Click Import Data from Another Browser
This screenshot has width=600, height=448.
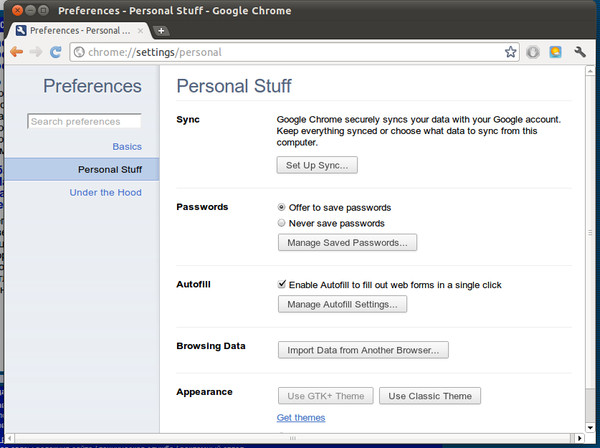coord(363,350)
